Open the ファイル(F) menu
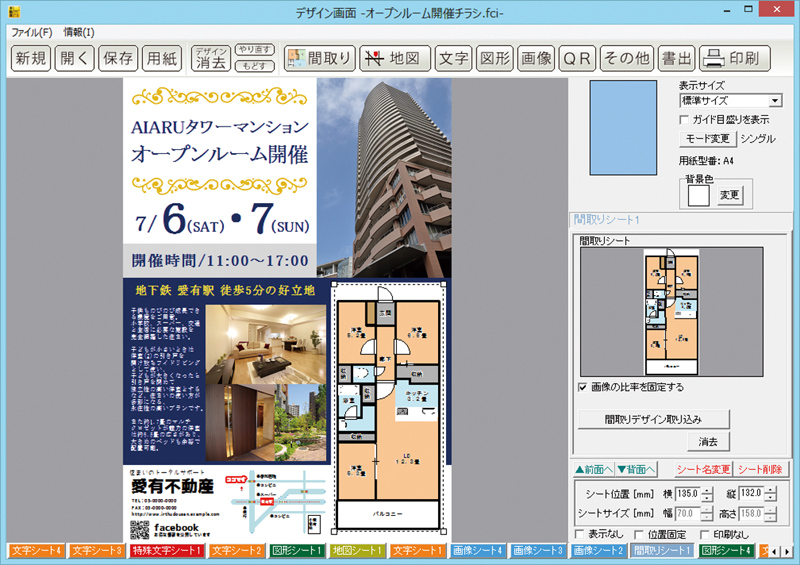This screenshot has height=565, width=800. click(31, 32)
